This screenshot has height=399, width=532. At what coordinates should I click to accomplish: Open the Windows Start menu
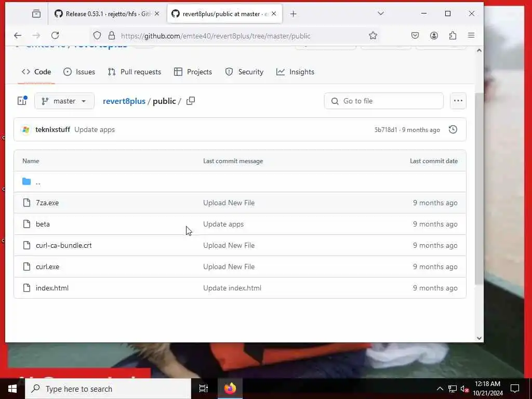pos(12,389)
